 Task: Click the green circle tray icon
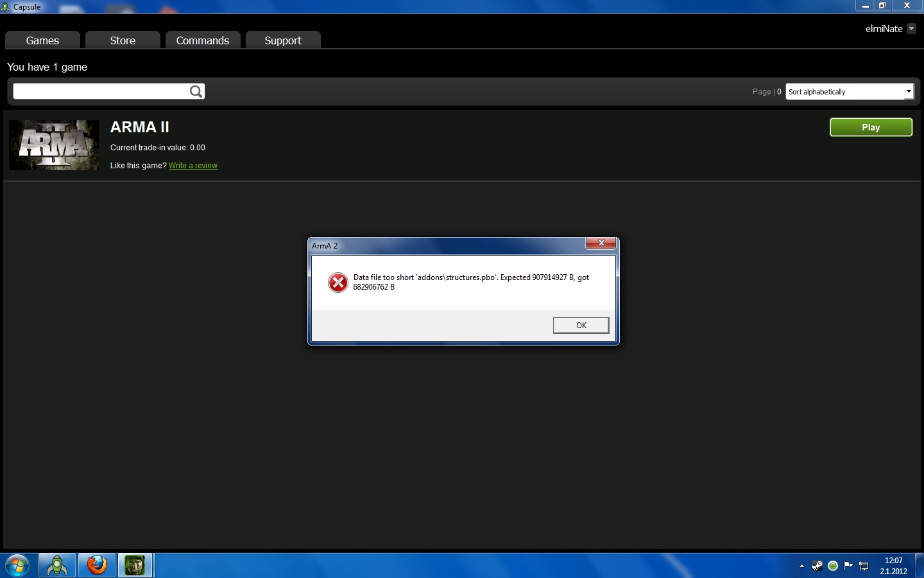click(833, 566)
